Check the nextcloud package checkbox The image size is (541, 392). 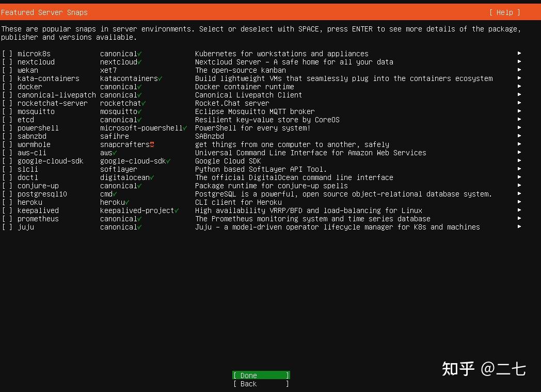click(7, 62)
